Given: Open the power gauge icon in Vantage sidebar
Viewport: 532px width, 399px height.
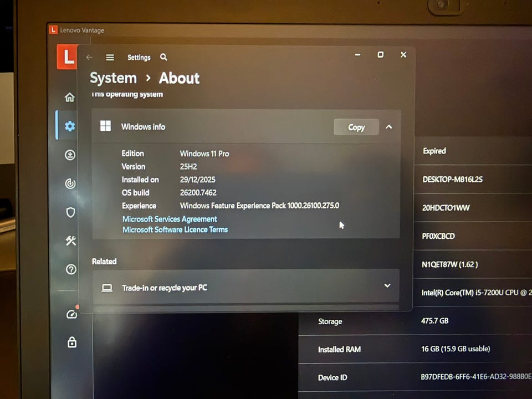Looking at the screenshot, I should [x=70, y=183].
